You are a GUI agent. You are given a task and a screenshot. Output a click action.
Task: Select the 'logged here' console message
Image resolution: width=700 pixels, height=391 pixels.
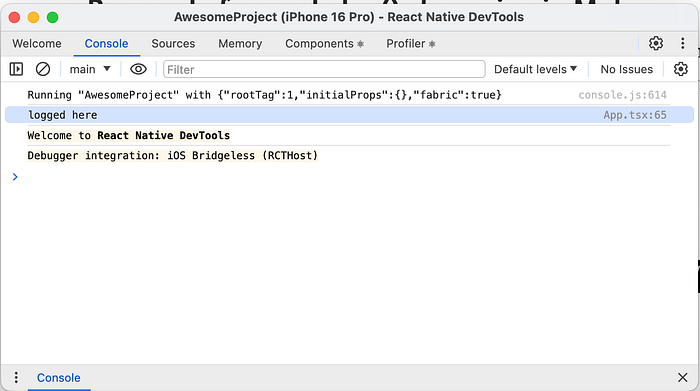coord(350,115)
